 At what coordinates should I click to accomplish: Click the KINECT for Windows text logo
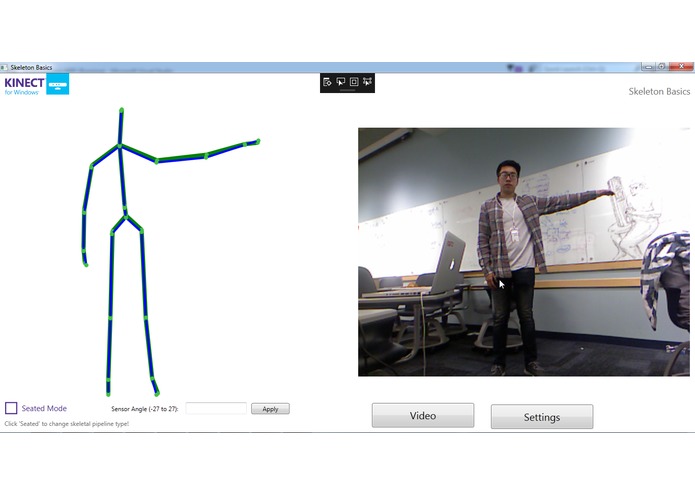tap(24, 86)
